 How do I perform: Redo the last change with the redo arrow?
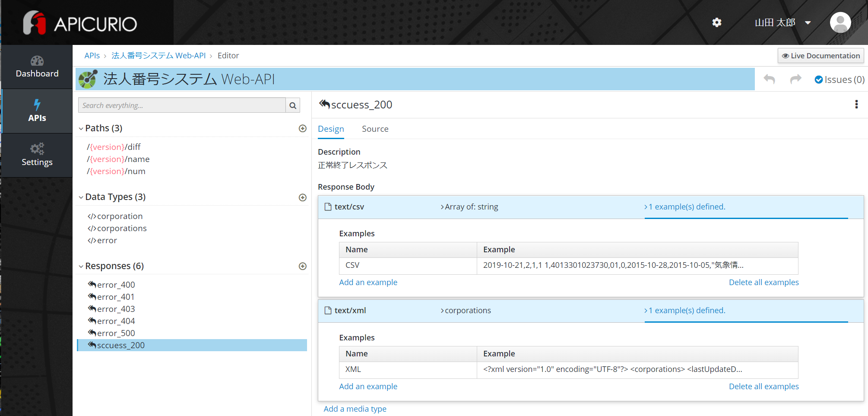point(795,79)
